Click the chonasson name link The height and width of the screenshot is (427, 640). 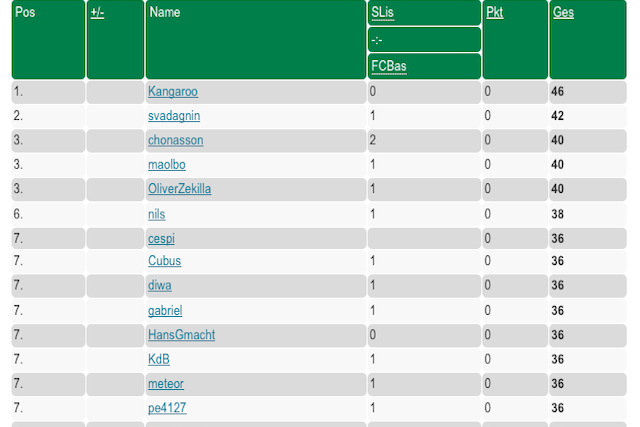tap(176, 140)
